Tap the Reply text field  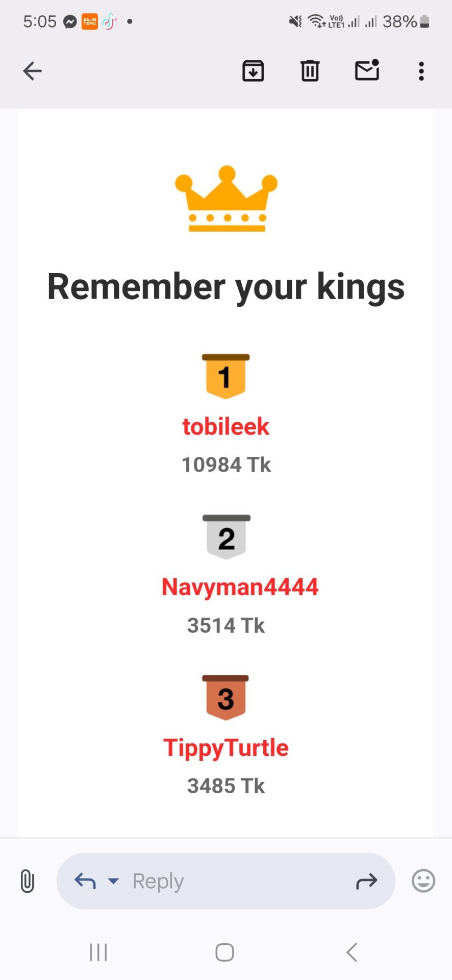pyautogui.click(x=225, y=881)
